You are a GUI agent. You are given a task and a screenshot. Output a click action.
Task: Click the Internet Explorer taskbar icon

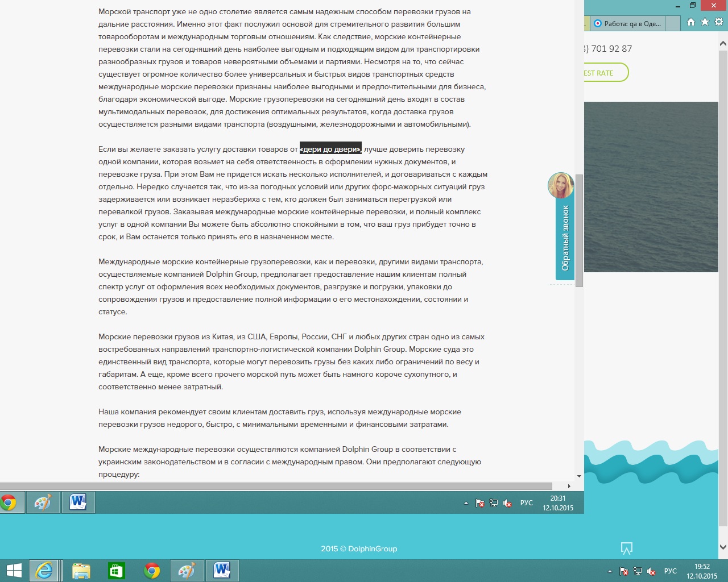[x=44, y=570]
